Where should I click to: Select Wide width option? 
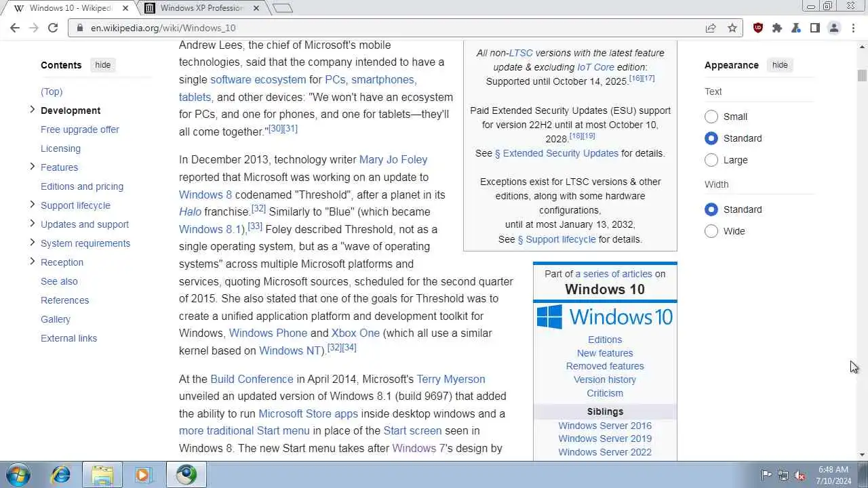click(x=711, y=231)
